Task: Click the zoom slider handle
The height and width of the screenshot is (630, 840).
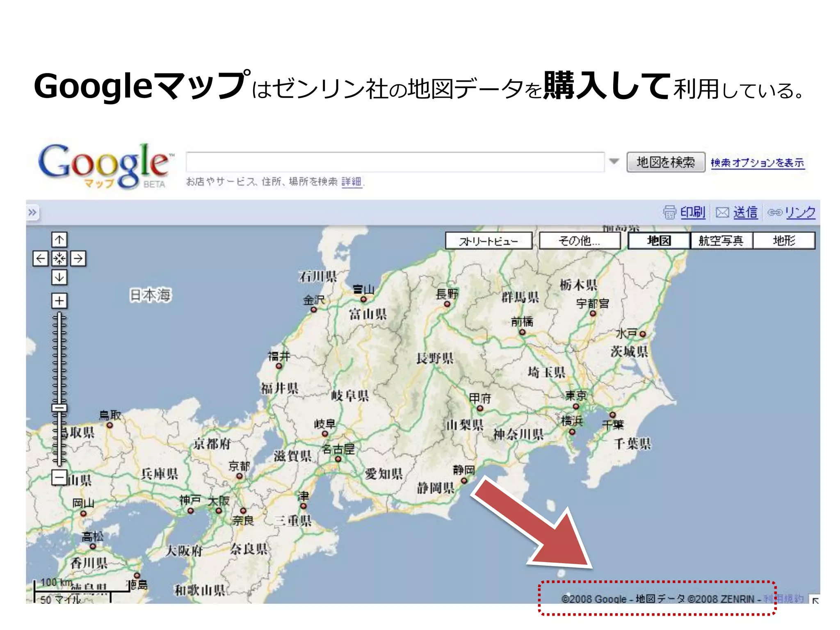Action: pos(59,408)
